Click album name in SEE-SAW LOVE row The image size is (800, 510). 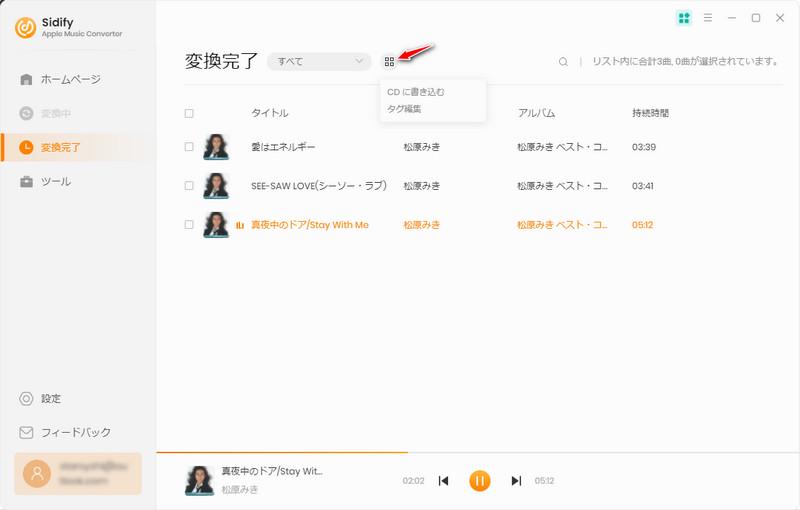(562, 186)
